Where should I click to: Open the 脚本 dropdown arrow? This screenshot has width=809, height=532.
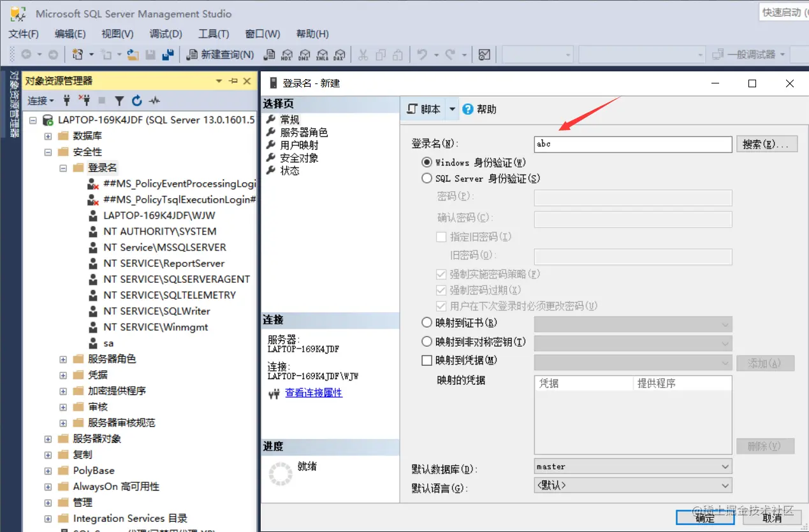[453, 109]
